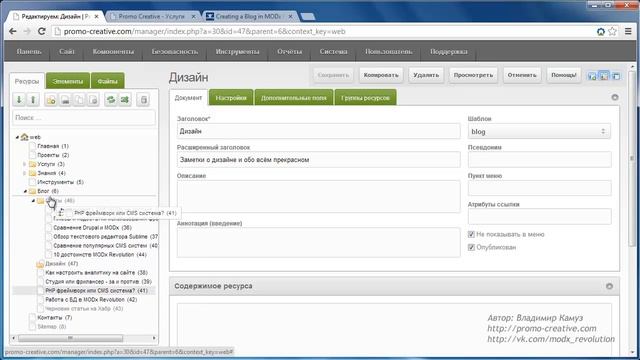The image size is (640, 360).
Task: Click the Удалить button
Action: 426,75
